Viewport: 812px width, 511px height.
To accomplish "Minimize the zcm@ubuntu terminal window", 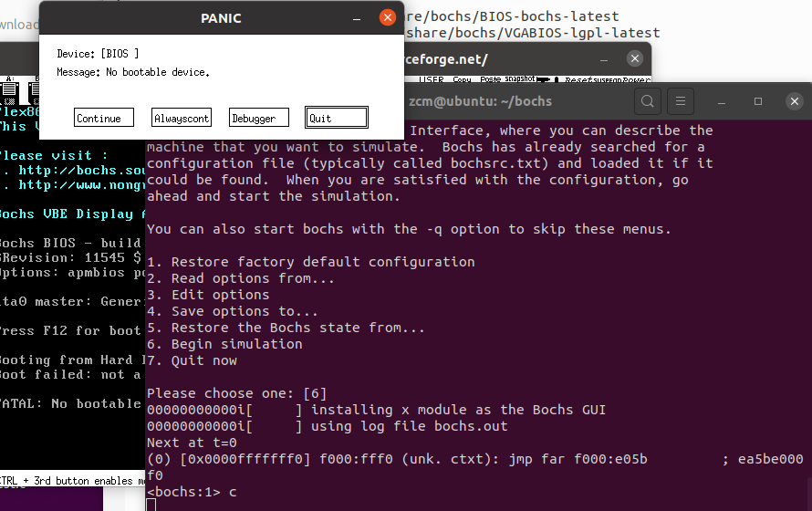I will pos(722,101).
